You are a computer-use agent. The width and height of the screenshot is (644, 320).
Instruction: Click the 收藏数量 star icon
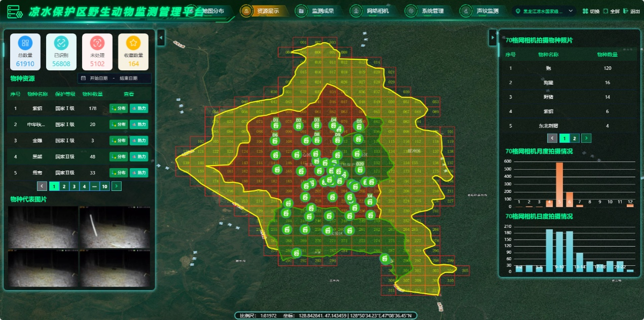133,43
